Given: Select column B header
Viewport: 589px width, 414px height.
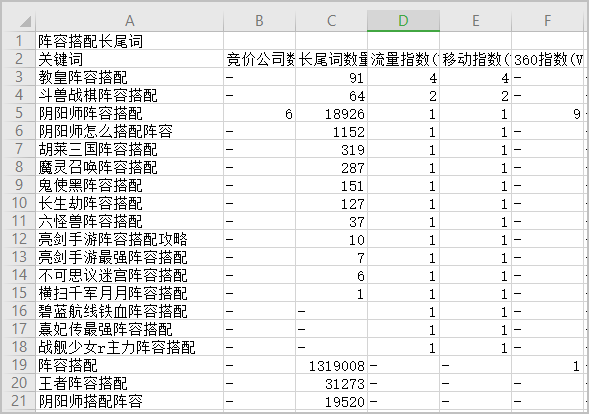Looking at the screenshot, I should [x=259, y=21].
